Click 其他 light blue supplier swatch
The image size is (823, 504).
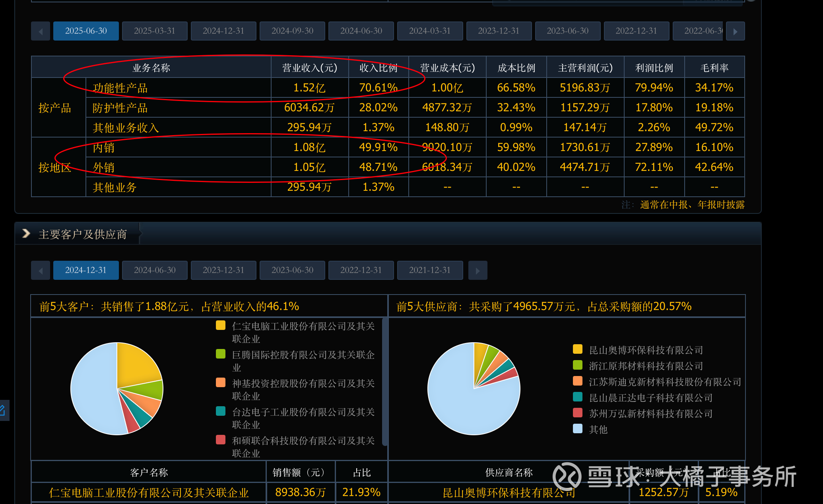click(578, 429)
